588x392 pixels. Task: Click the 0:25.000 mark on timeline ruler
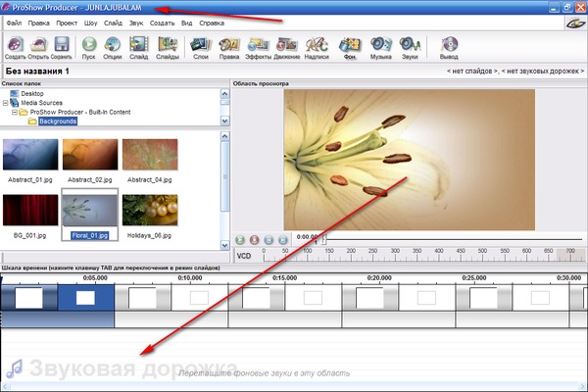click(x=473, y=278)
